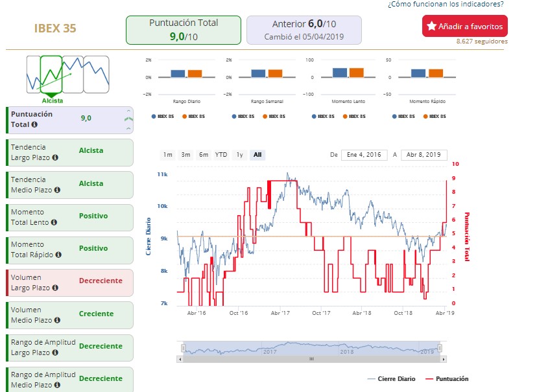Open info icon for Volumen Medio Plazo
The height and width of the screenshot is (392, 537).
[57, 320]
